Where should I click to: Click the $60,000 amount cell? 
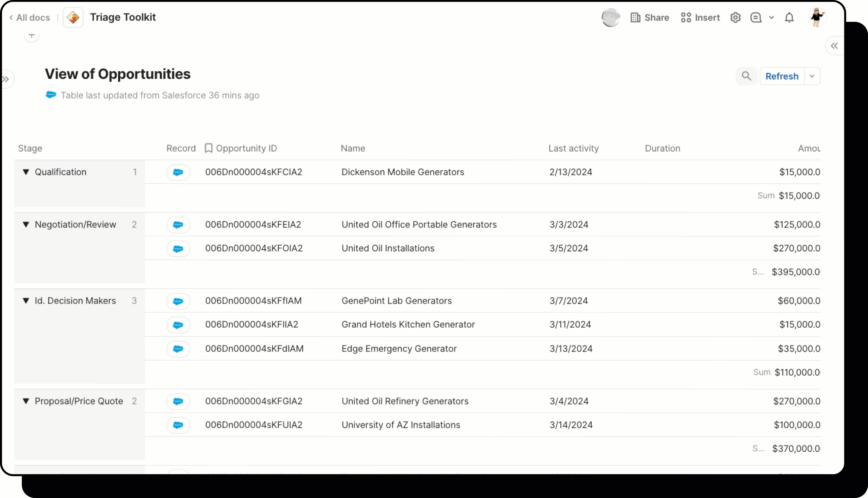(x=799, y=301)
